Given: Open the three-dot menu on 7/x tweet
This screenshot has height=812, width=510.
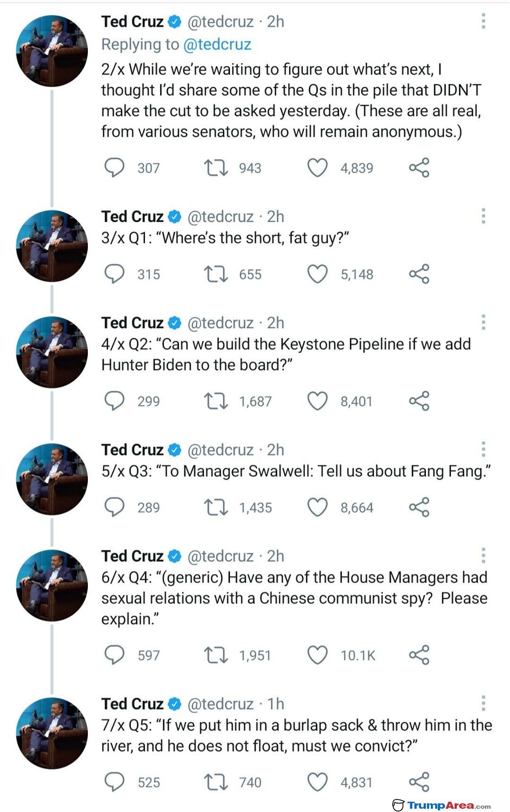Looking at the screenshot, I should [483, 704].
